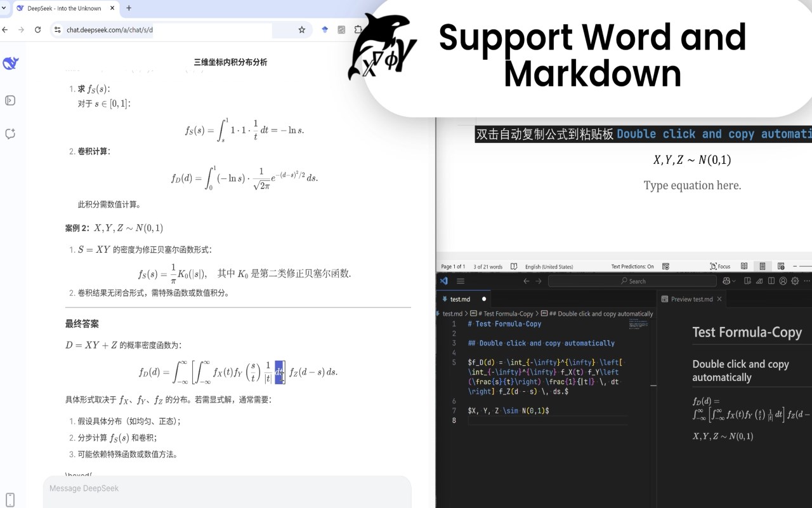The image size is (812, 508).
Task: Click the macro recording icon in Word status bar
Action: [x=665, y=267]
